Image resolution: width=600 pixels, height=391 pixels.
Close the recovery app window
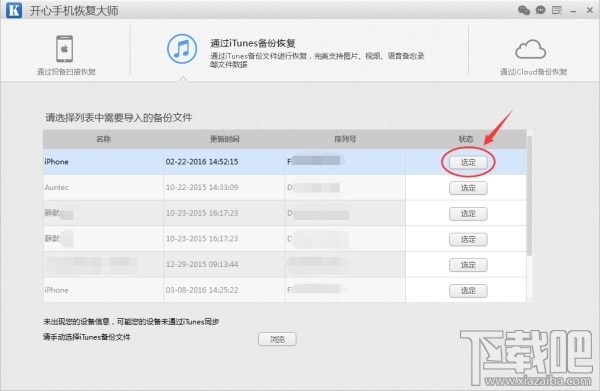pos(590,10)
